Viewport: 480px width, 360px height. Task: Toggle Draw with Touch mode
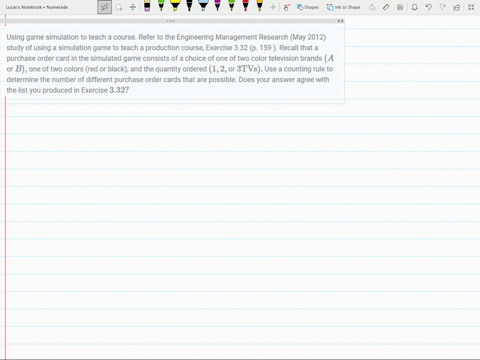point(286,7)
